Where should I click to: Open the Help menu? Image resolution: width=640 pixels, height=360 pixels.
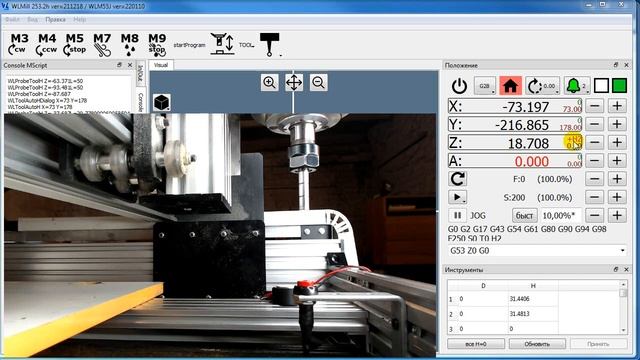click(80, 20)
